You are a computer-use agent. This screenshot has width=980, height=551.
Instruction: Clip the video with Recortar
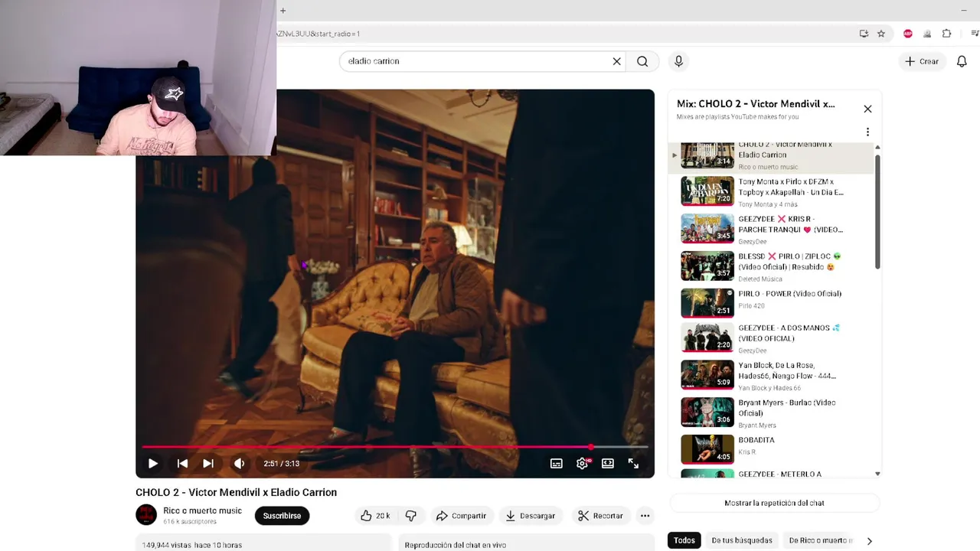tap(600, 516)
